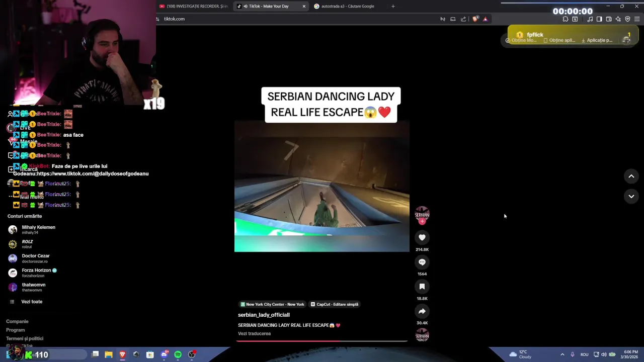Toggle the browser sidebar panel
Screen dimensions: 644x362
pos(599,19)
